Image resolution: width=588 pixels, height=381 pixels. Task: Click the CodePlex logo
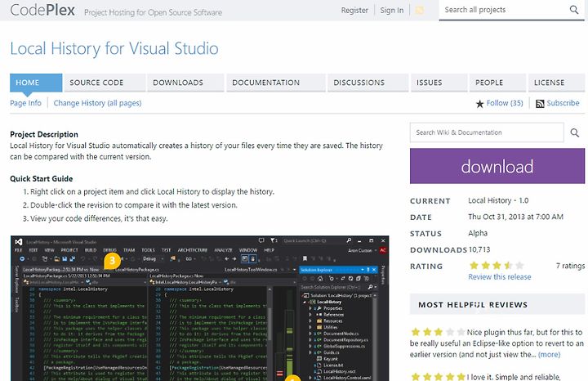coord(42,10)
